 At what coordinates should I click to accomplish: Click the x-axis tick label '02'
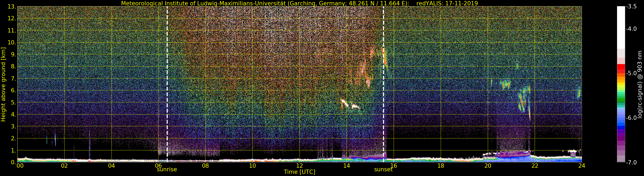(x=64, y=166)
